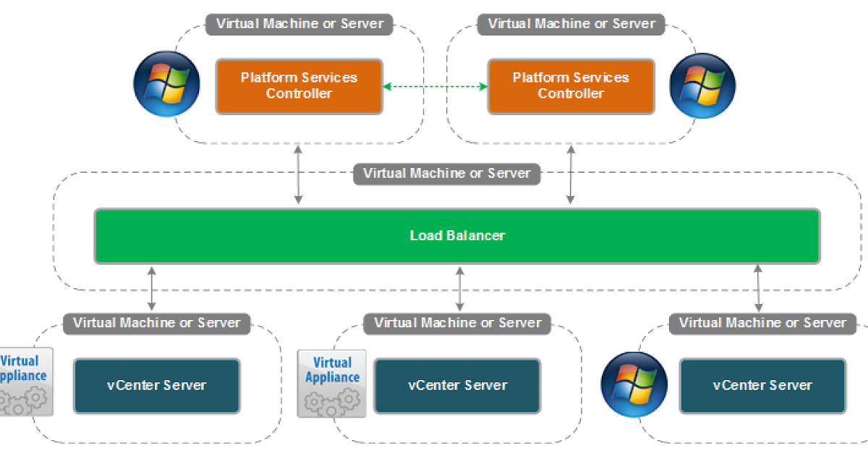The height and width of the screenshot is (456, 868).
Task: Toggle the green dashed link between the two controllers
Action: pos(435,86)
